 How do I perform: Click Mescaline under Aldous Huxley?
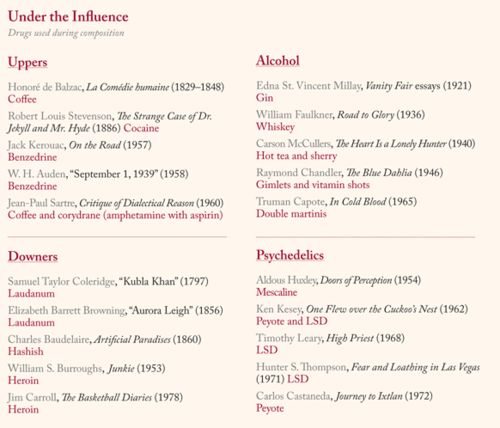point(276,292)
